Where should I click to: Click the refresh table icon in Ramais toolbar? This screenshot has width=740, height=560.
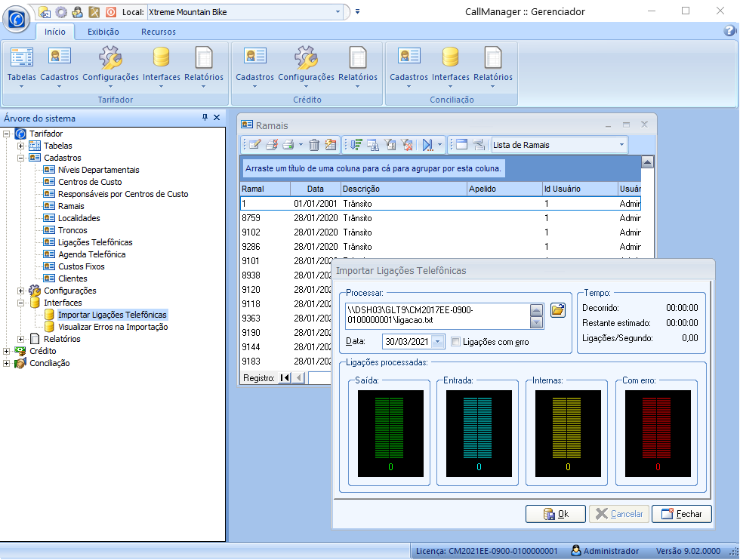coord(331,145)
